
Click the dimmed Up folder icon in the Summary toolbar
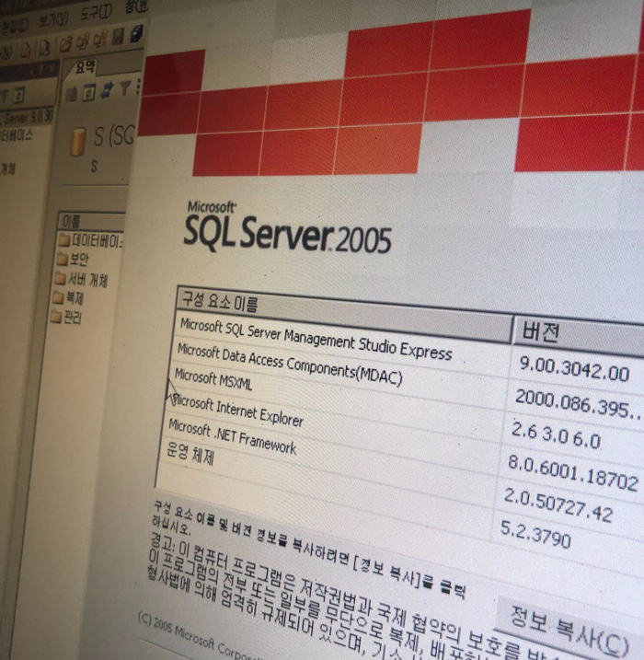[71, 94]
